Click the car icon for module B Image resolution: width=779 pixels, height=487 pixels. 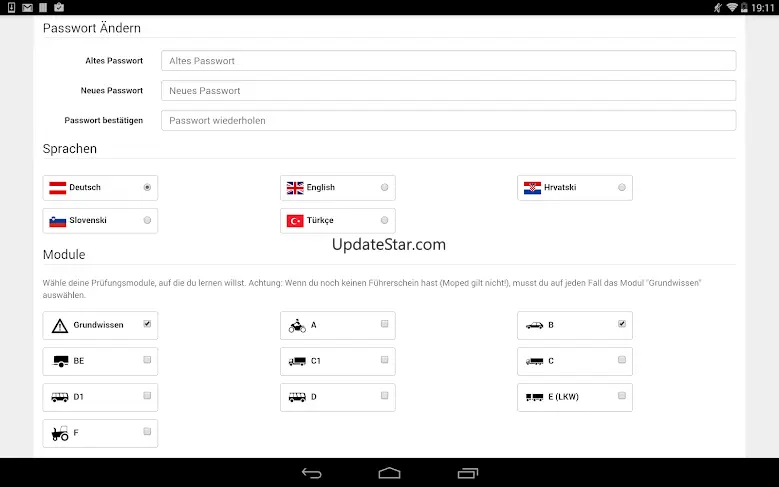[x=535, y=325]
